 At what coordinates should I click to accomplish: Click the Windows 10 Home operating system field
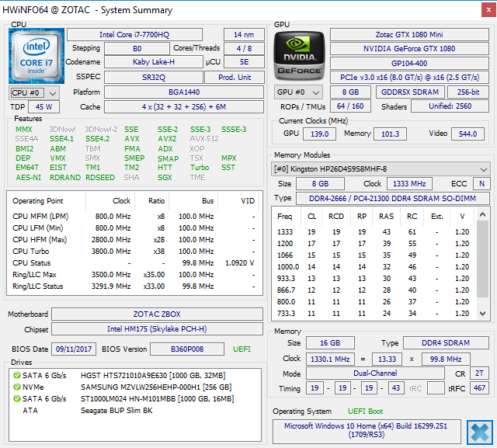point(367,430)
